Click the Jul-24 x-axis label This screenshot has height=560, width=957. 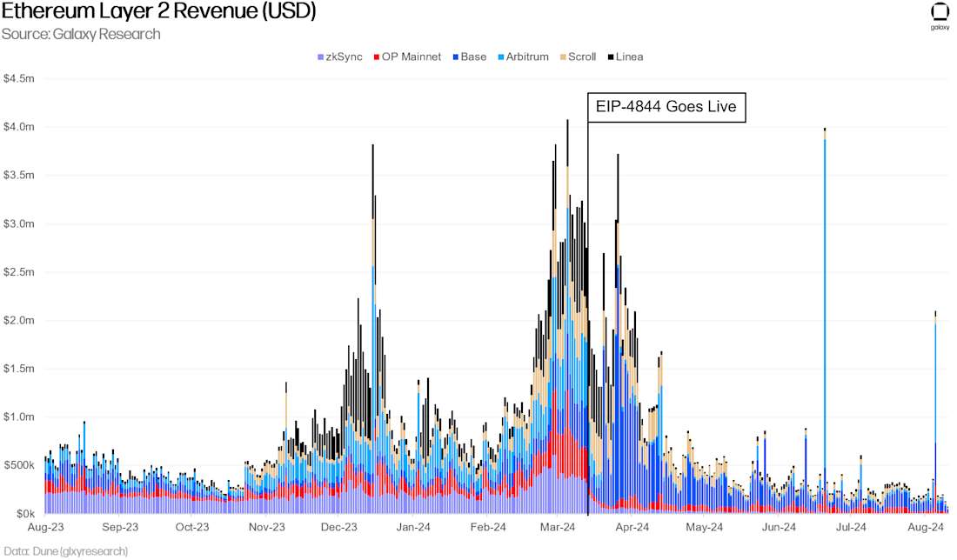(851, 527)
